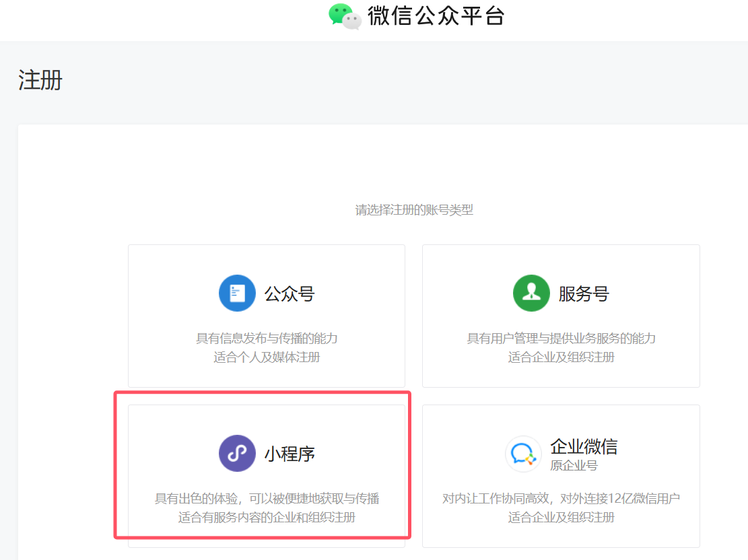Click text 对内让工作协同高效，对外连接12亿微信用户
Screen dimensions: 748x560
pos(561,499)
